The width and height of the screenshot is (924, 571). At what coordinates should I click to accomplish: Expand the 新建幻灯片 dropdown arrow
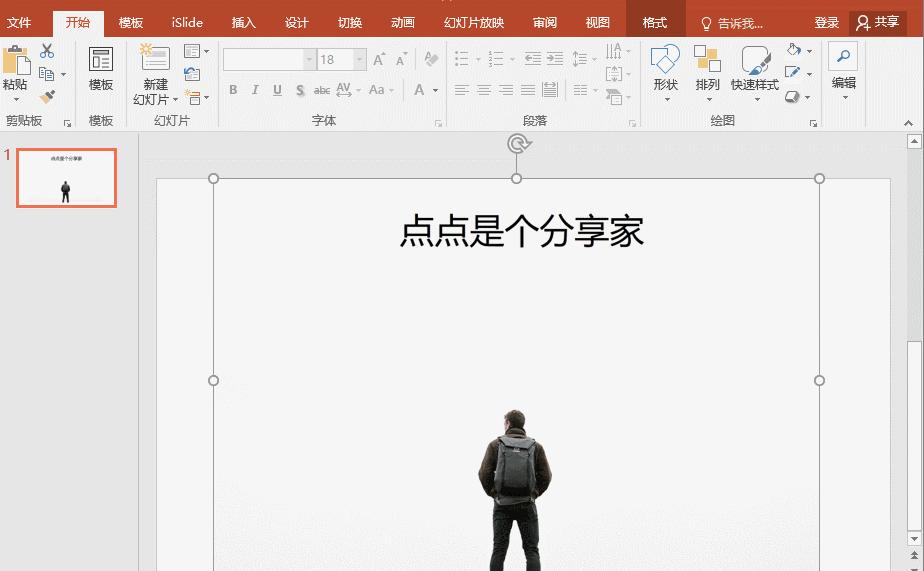pos(175,100)
